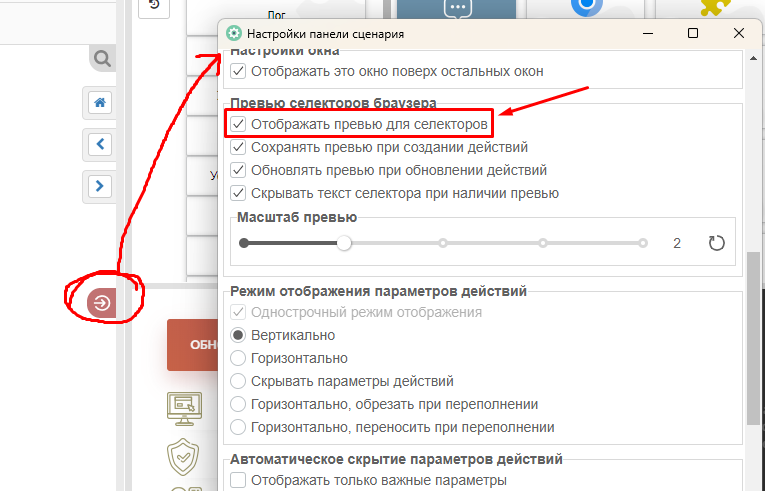This screenshot has height=491, width=765.
Task: Set preview scale slider to last tick
Action: 643,243
